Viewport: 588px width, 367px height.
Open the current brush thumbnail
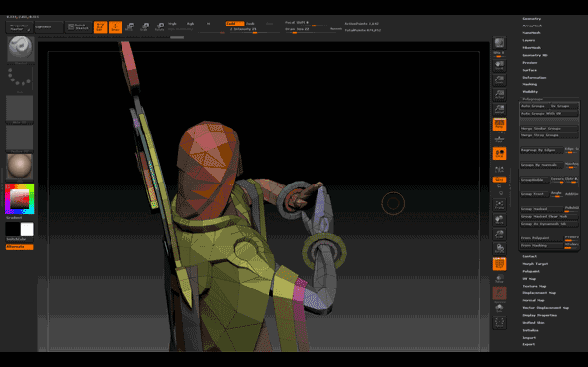[x=21, y=49]
